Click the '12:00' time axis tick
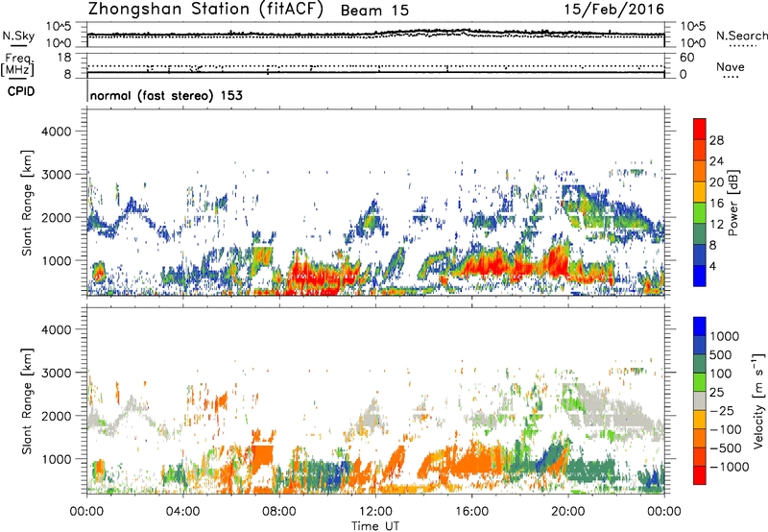 (x=375, y=512)
